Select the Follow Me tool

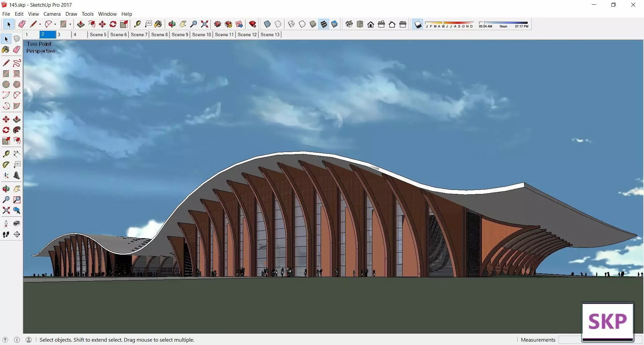(17, 130)
